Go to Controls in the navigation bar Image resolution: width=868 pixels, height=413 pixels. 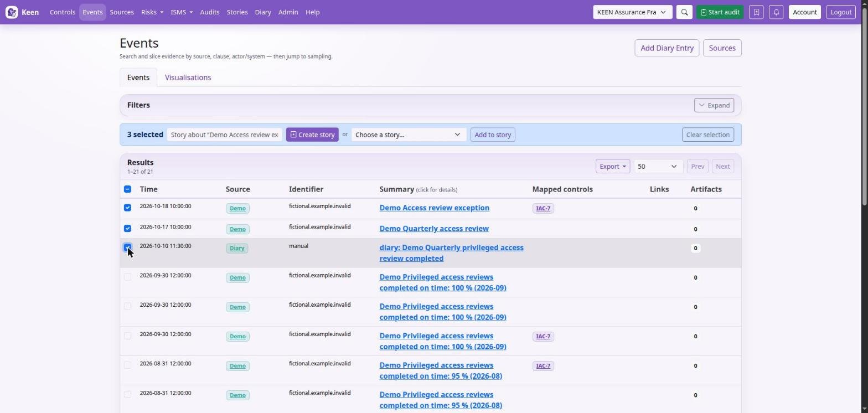(x=63, y=12)
